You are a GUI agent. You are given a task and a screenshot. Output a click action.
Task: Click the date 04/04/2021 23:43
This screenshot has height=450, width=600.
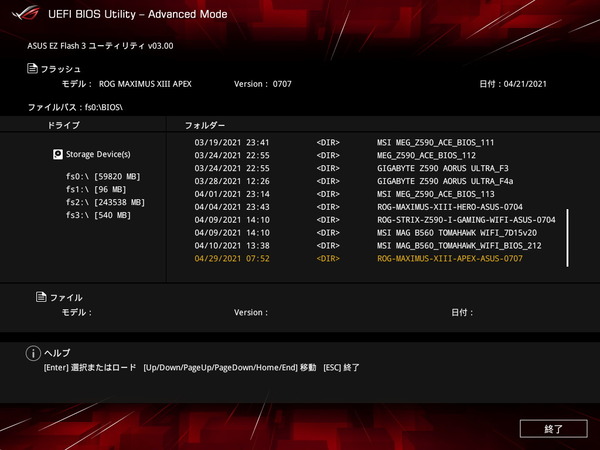coord(232,207)
